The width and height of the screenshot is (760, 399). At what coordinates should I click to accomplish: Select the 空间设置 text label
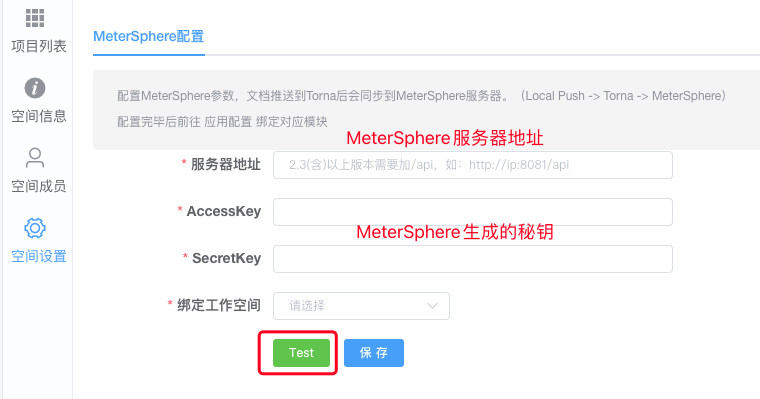(x=39, y=256)
